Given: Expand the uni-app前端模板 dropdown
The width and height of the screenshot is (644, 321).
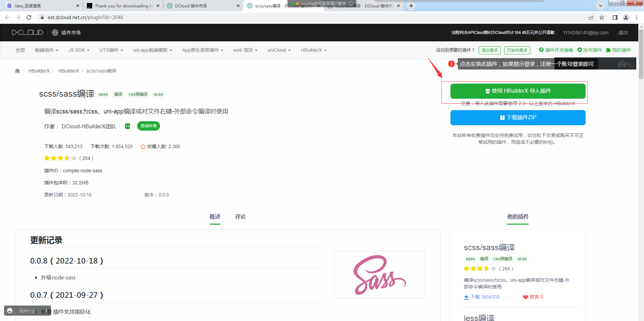Looking at the screenshot, I should [x=153, y=50].
